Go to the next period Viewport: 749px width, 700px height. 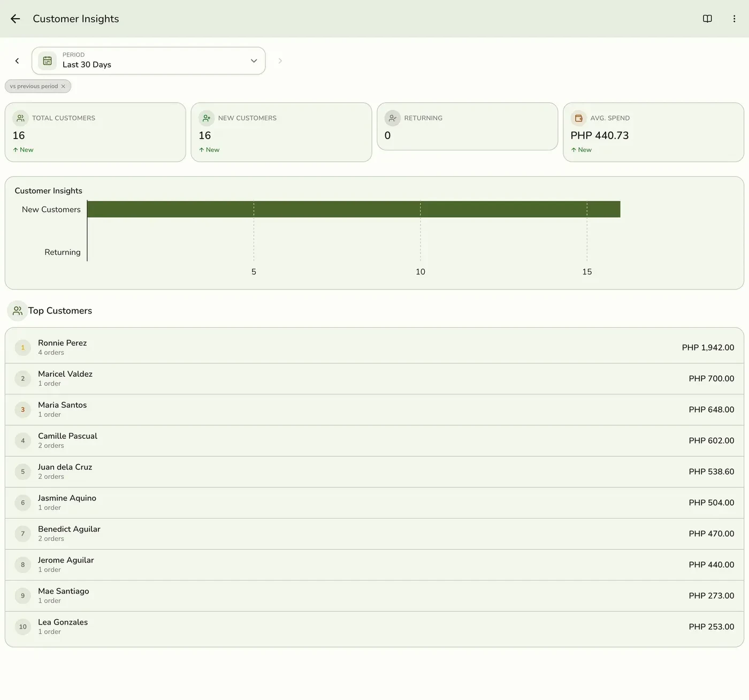tap(280, 61)
